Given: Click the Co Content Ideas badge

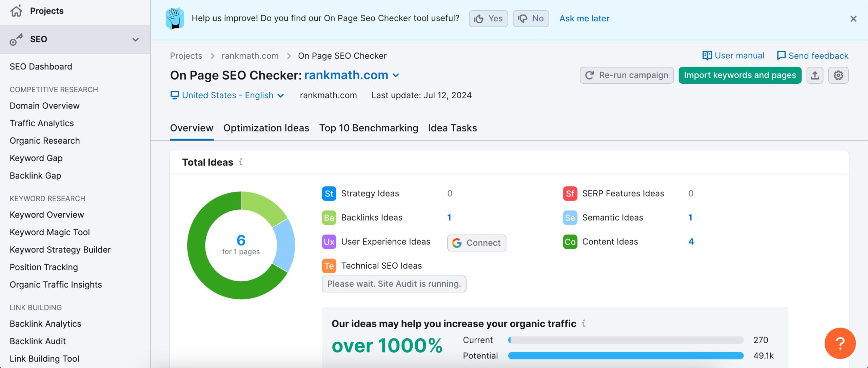Looking at the screenshot, I should 570,242.
